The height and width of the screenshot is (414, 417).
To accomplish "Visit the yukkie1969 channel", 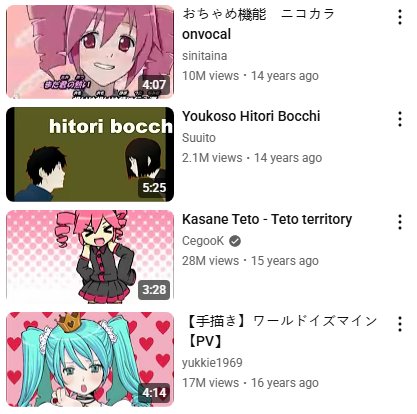I will (212, 363).
